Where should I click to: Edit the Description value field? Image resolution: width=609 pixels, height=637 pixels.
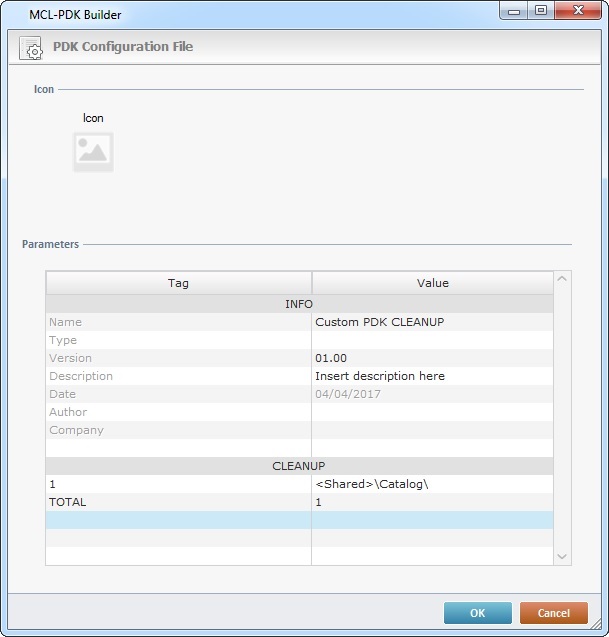[x=431, y=376]
